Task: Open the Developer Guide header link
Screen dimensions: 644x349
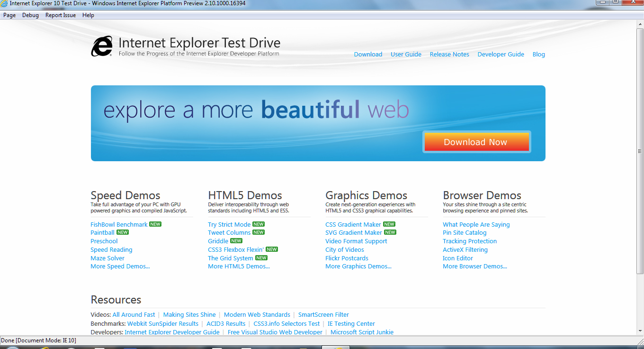Action: coord(501,55)
